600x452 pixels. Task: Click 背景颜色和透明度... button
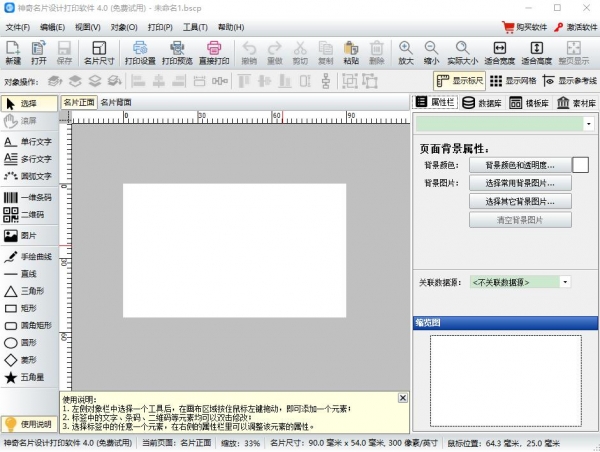coord(520,165)
